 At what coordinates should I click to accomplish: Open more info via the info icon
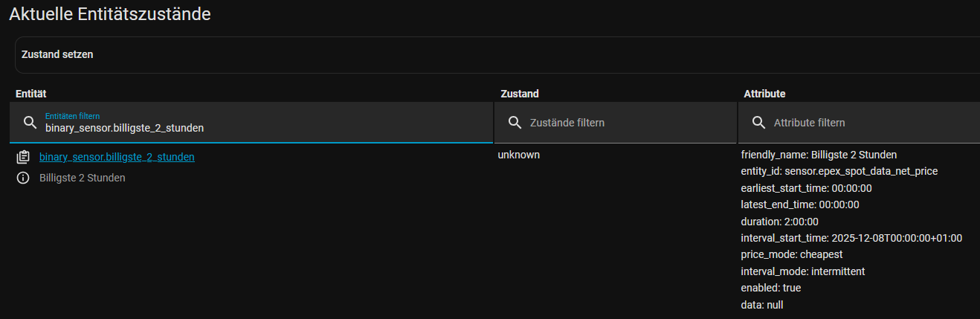tap(23, 178)
